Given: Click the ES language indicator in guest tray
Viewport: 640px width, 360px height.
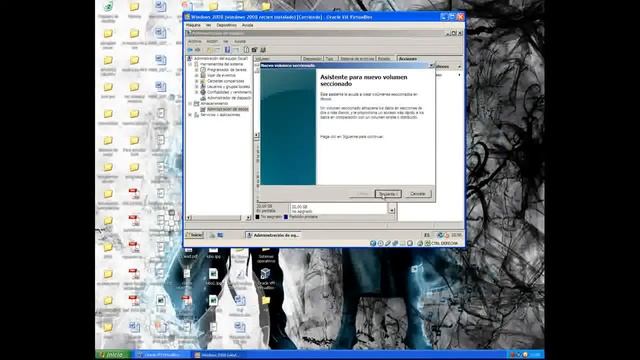Looking at the screenshot, I should 427,235.
